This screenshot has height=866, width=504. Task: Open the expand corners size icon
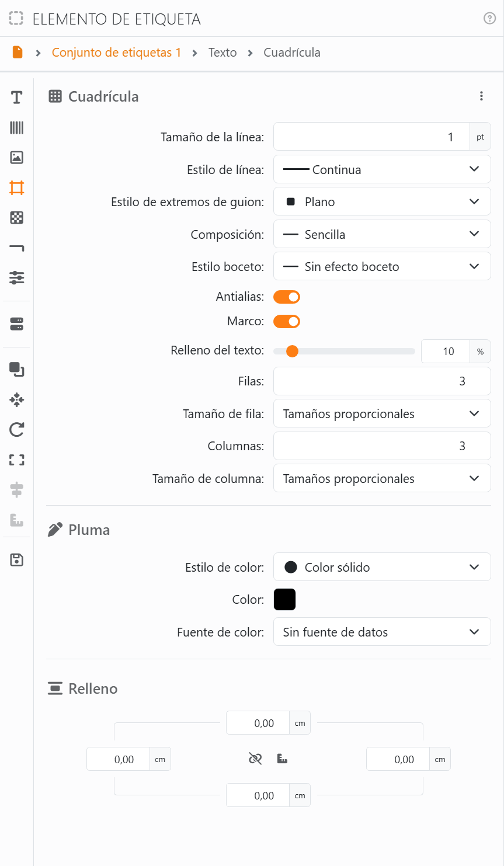16,460
